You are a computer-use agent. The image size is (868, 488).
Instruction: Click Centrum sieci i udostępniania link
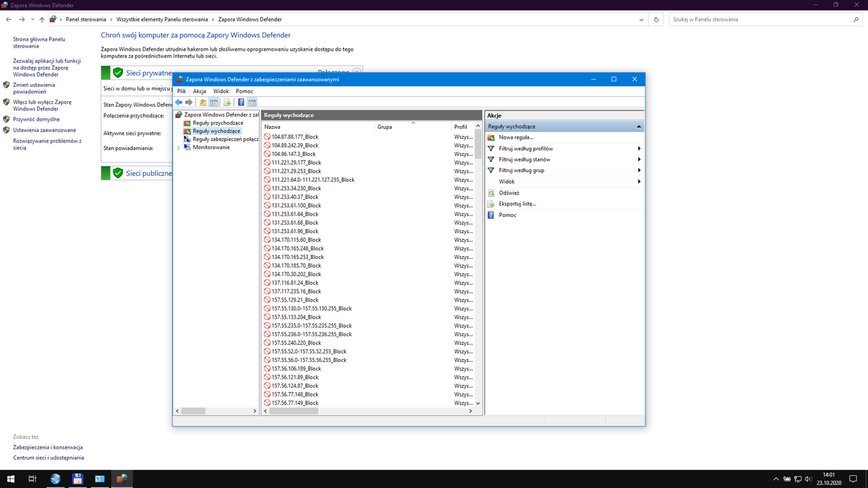coord(49,457)
